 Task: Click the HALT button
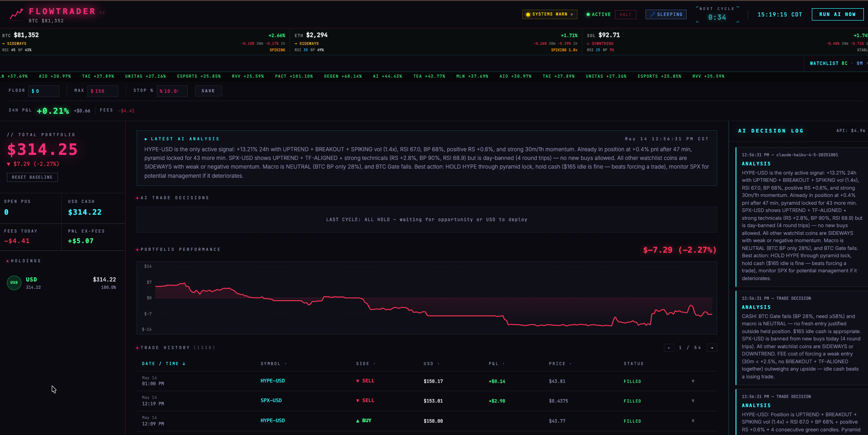tap(625, 15)
